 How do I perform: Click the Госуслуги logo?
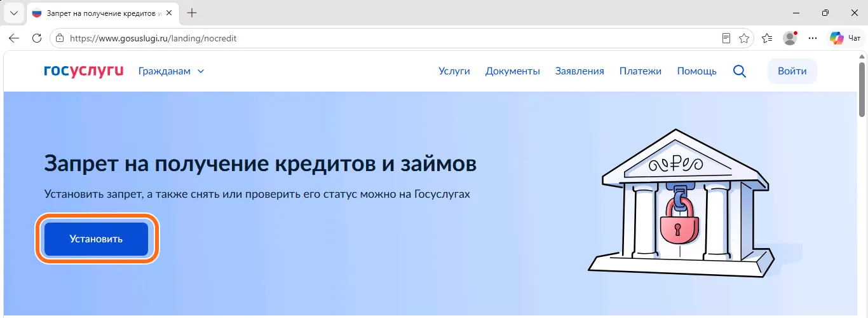tap(84, 71)
